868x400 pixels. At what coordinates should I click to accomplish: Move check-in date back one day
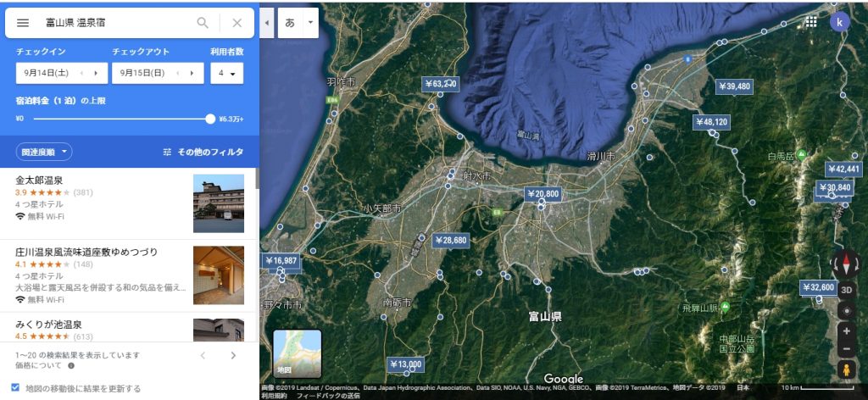[x=82, y=73]
